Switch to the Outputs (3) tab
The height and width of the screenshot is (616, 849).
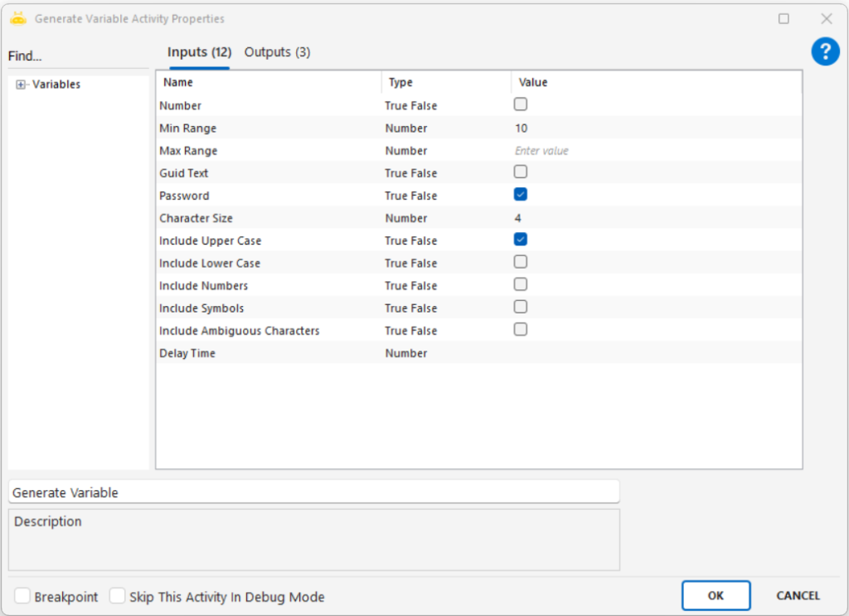pyautogui.click(x=277, y=52)
